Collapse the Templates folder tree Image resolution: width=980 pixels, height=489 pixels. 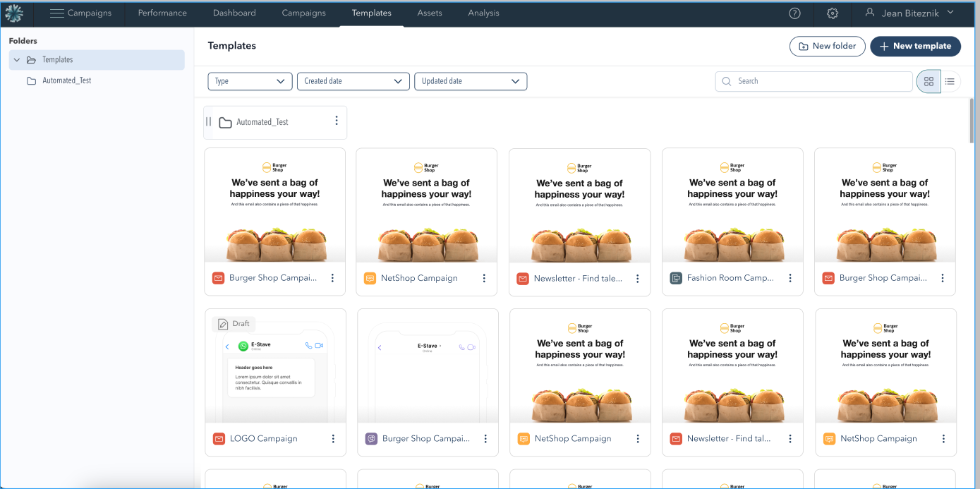(17, 60)
